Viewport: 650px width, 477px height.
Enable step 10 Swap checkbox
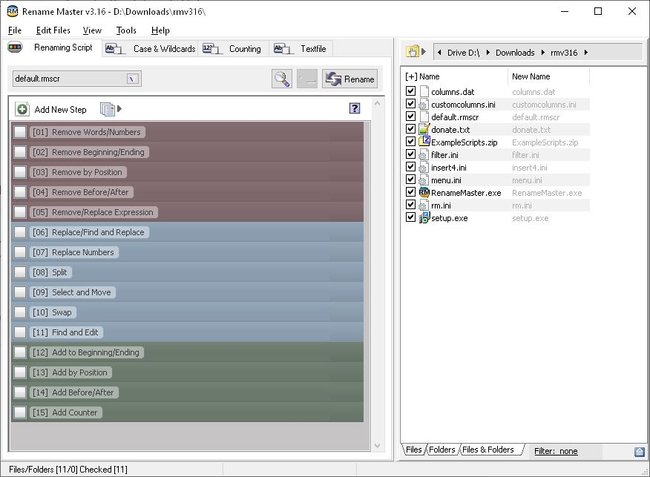click(20, 312)
